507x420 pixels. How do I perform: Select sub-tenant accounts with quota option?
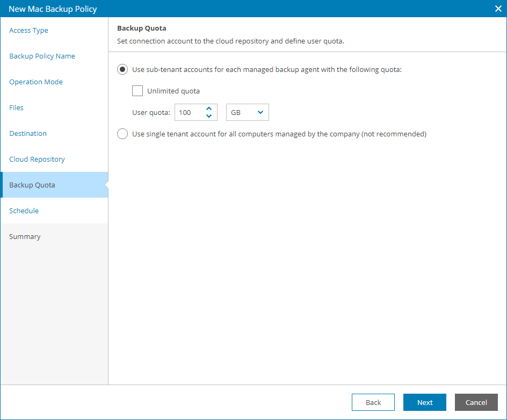point(122,69)
